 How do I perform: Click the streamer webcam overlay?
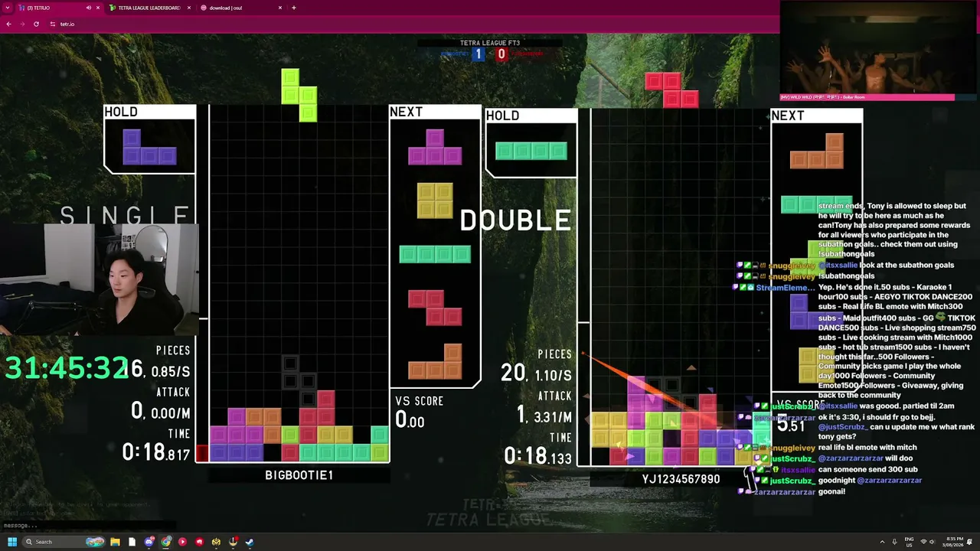click(100, 280)
